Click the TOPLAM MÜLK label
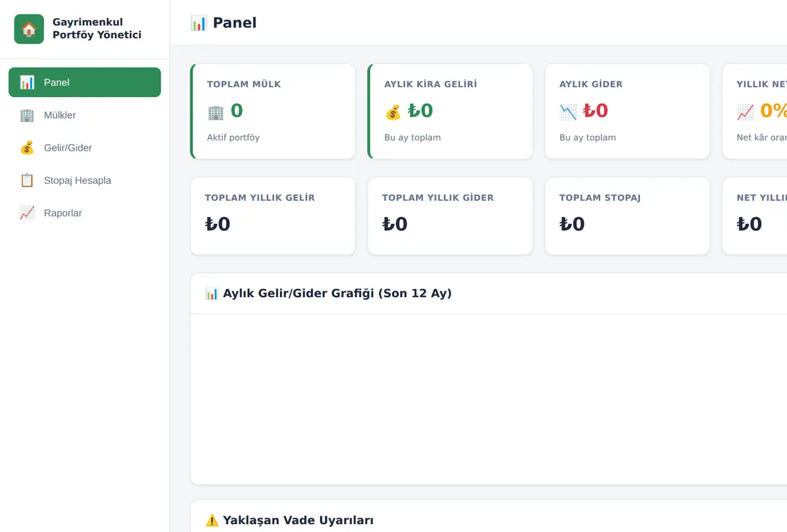 pos(244,84)
